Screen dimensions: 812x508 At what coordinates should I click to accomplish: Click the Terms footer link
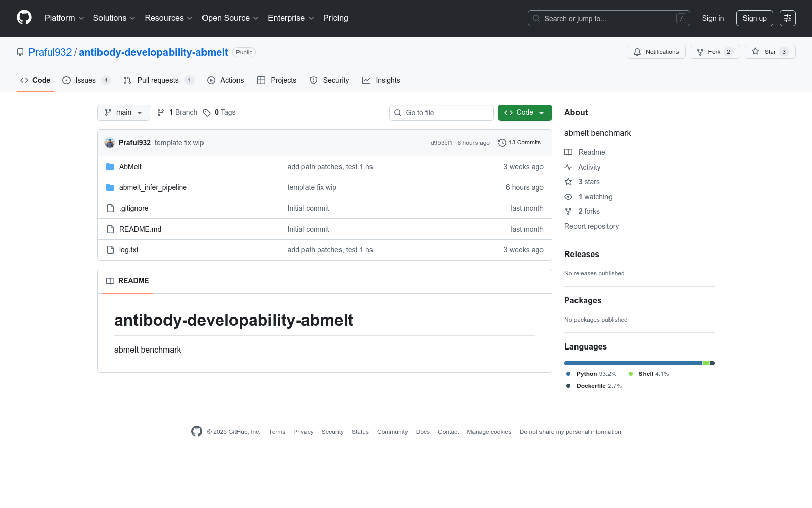click(x=277, y=432)
